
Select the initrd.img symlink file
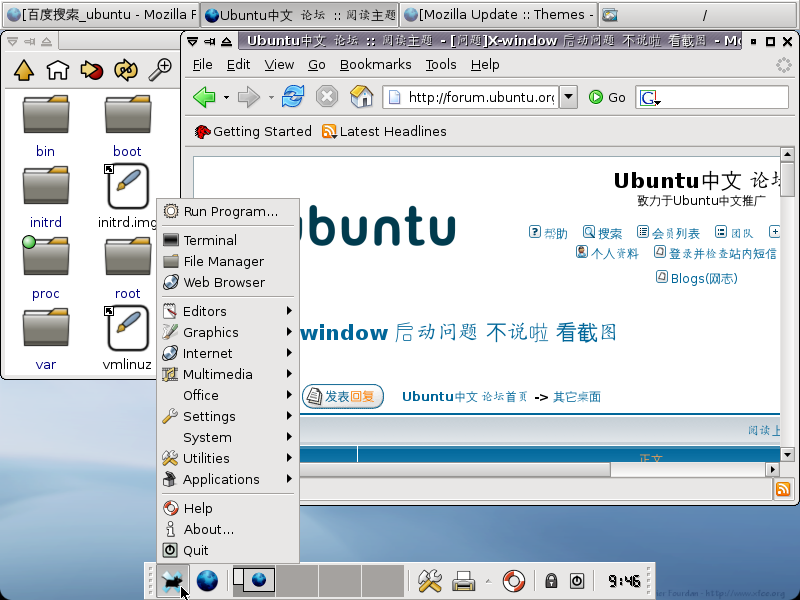click(127, 196)
